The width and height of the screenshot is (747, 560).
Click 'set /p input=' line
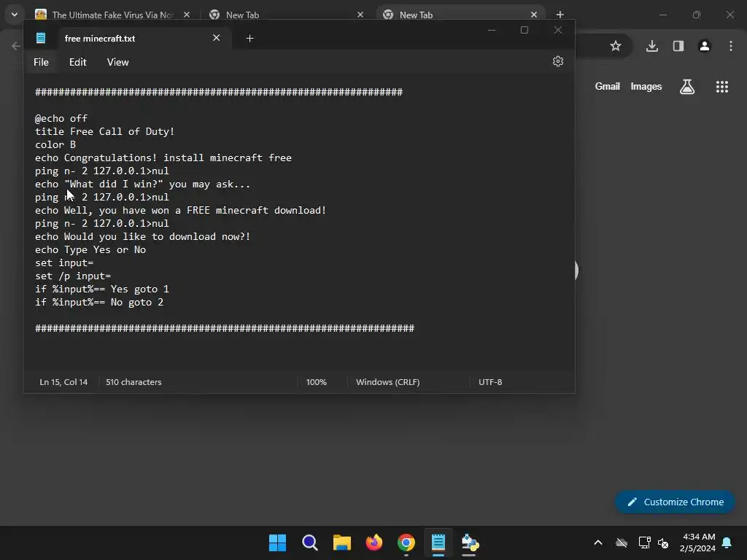pos(73,276)
